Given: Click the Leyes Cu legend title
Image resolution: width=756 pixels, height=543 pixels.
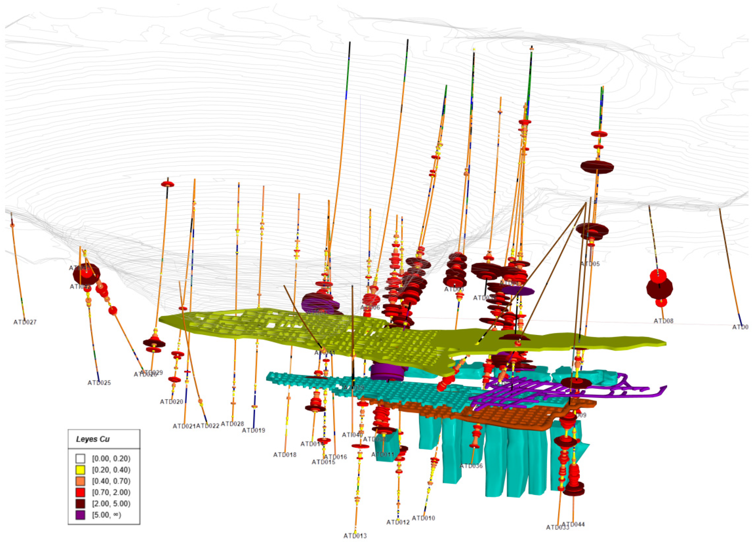Looking at the screenshot, I should point(93,439).
